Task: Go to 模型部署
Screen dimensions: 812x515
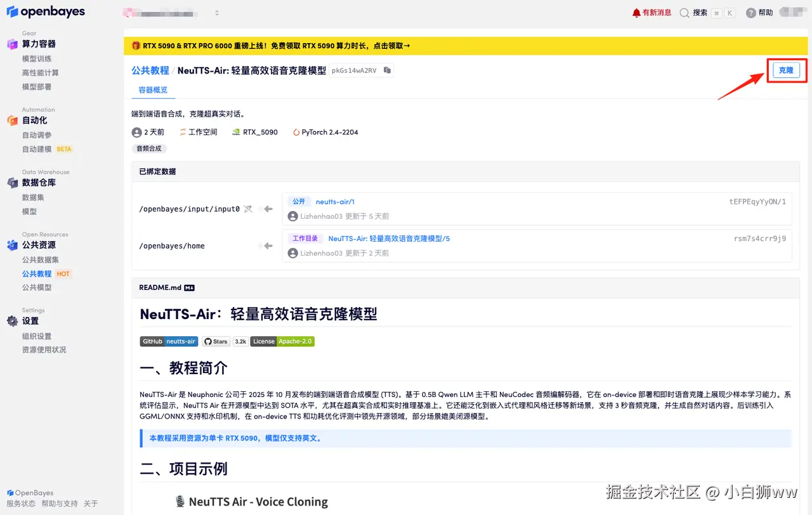Action: tap(37, 87)
